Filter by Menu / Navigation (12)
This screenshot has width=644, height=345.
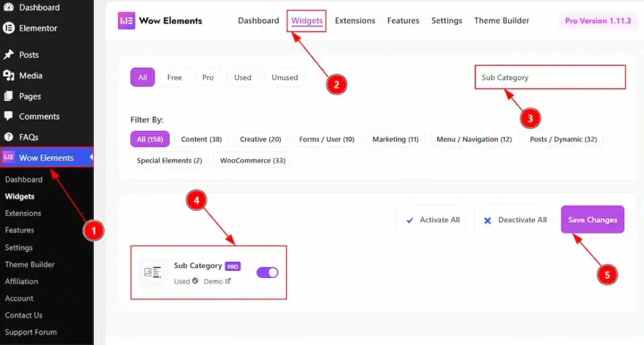click(474, 139)
